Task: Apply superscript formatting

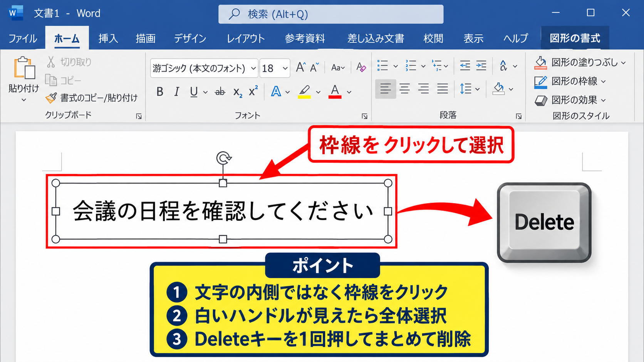Action: tap(253, 91)
